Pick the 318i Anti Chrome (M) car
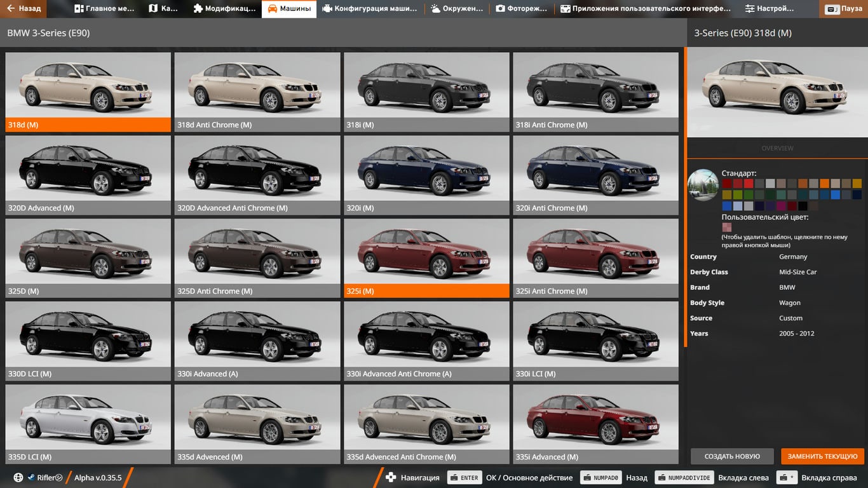Screen dimensions: 868x488 coord(595,92)
